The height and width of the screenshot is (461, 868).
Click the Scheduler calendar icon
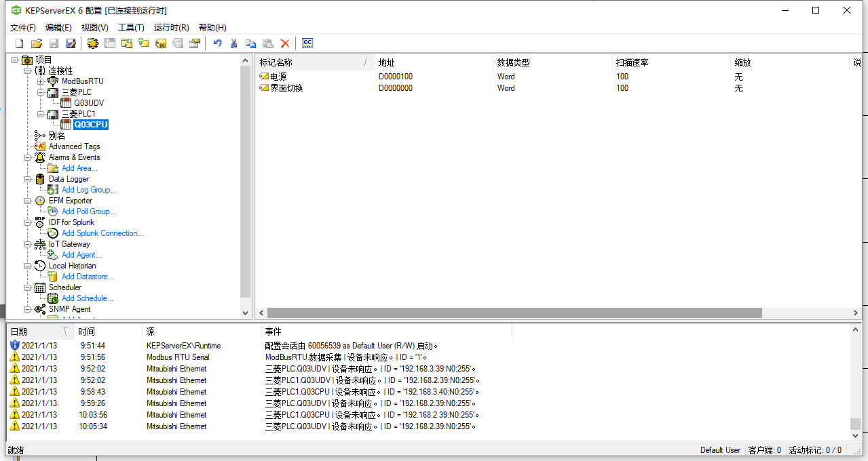pyautogui.click(x=40, y=287)
